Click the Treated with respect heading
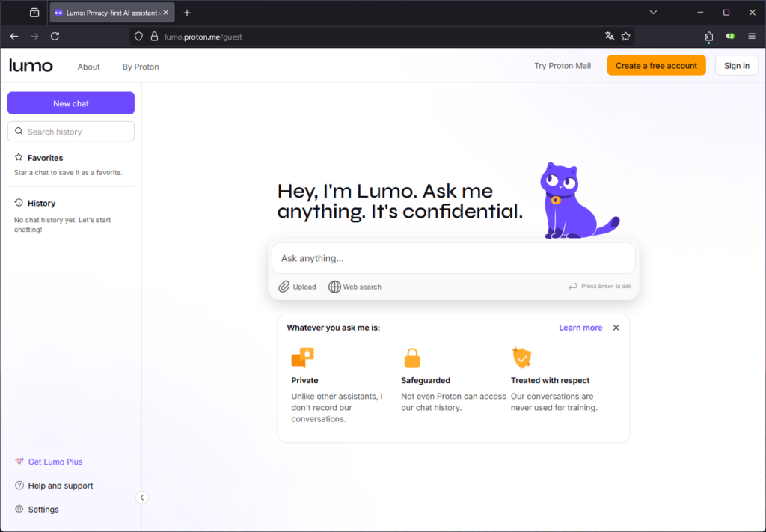Image resolution: width=766 pixels, height=532 pixels. 550,380
